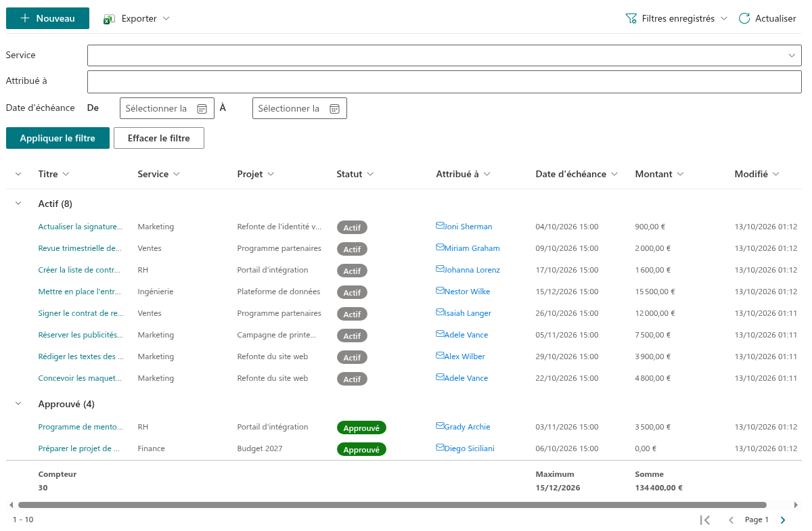Open item Revue trimestrielle

[x=81, y=248]
